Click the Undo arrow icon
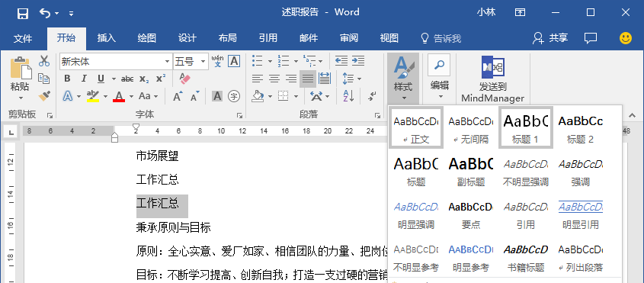644x283 pixels. click(x=45, y=13)
